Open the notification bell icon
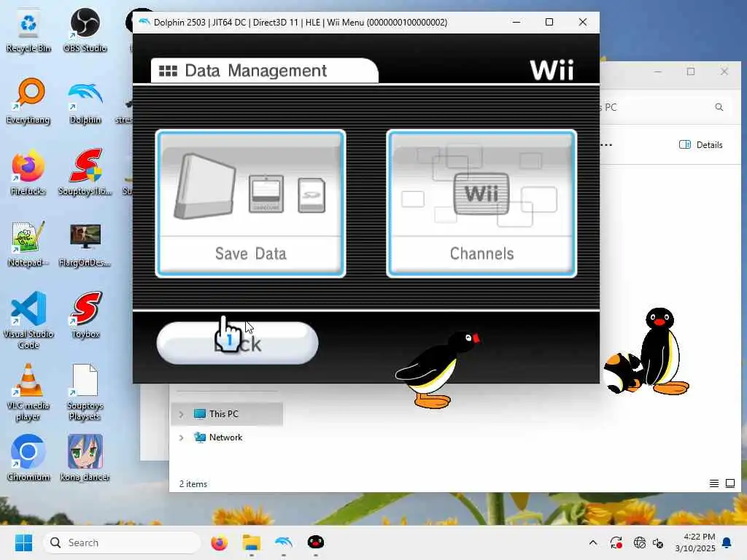Image resolution: width=747 pixels, height=560 pixels. coord(727,542)
